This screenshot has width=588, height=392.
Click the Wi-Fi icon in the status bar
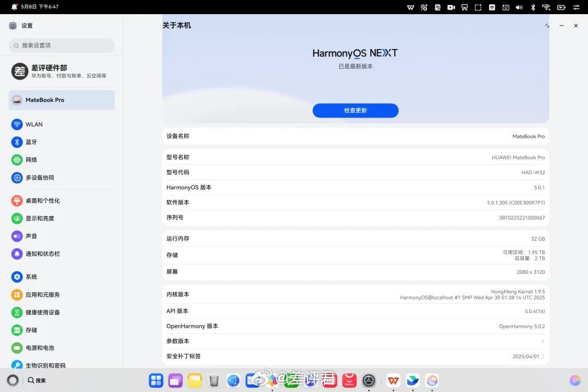547,7
